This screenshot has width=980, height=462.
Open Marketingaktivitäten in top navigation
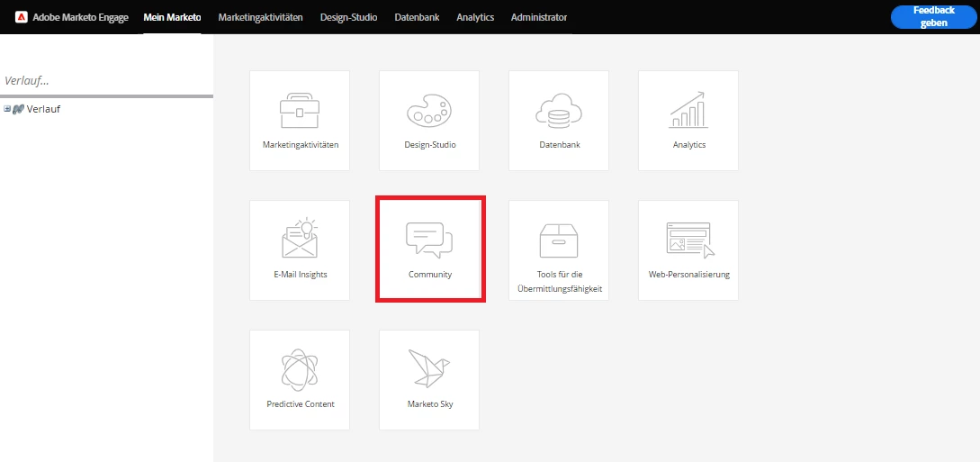tap(261, 17)
